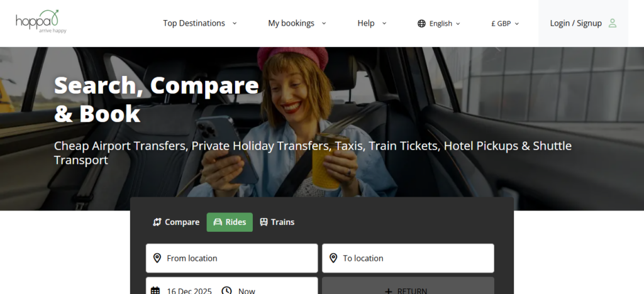Click the hoppa logo
The height and width of the screenshot is (294, 644).
click(41, 22)
